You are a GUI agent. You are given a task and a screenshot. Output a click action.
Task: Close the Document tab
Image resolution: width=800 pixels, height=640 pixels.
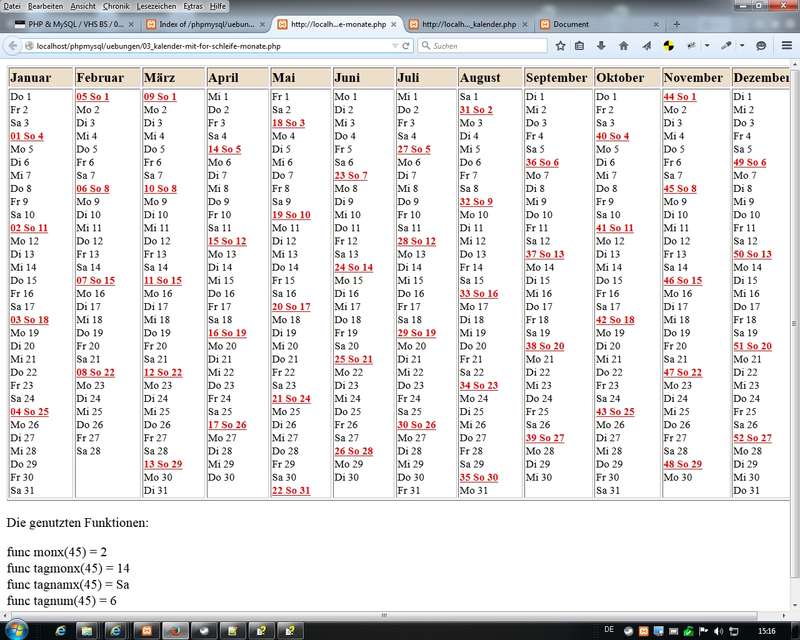(656, 24)
